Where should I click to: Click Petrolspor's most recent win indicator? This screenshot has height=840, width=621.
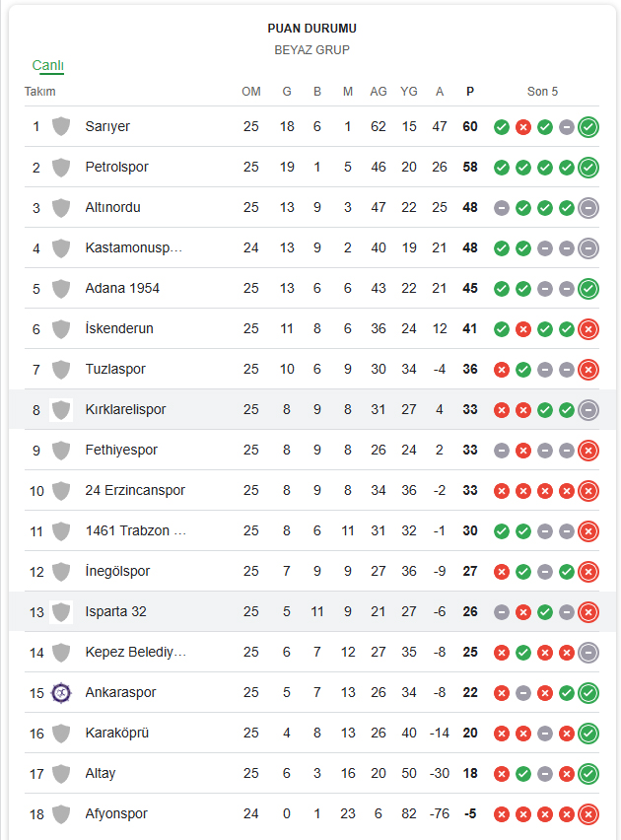pyautogui.click(x=588, y=168)
